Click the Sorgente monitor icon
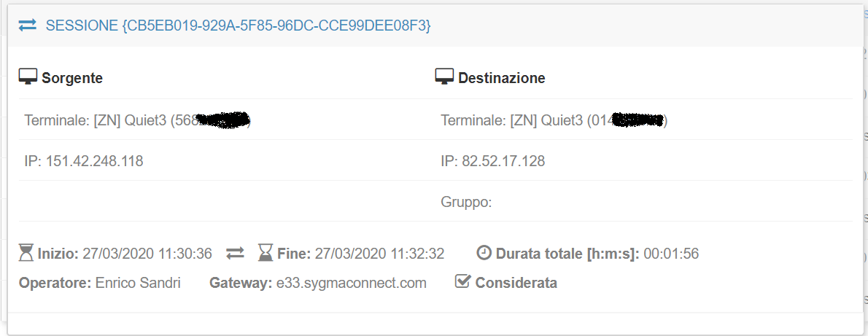The width and height of the screenshot is (868, 336). [x=28, y=77]
